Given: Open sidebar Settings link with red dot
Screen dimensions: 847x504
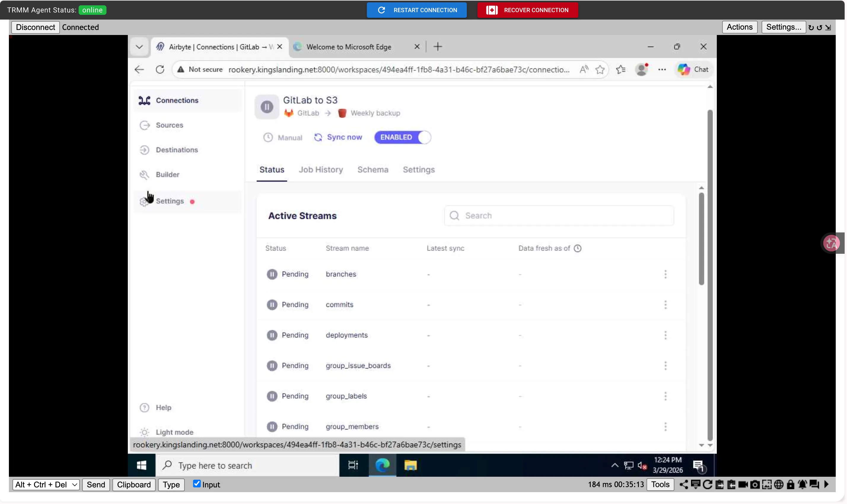Looking at the screenshot, I should pos(187,201).
